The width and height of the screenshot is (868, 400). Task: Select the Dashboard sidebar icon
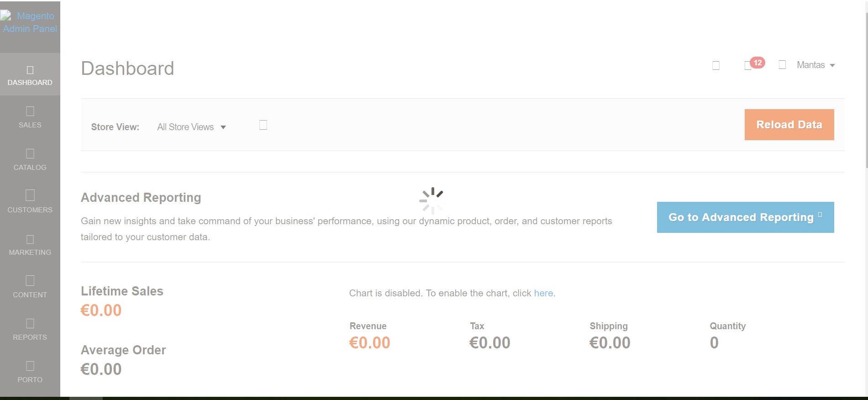[30, 70]
